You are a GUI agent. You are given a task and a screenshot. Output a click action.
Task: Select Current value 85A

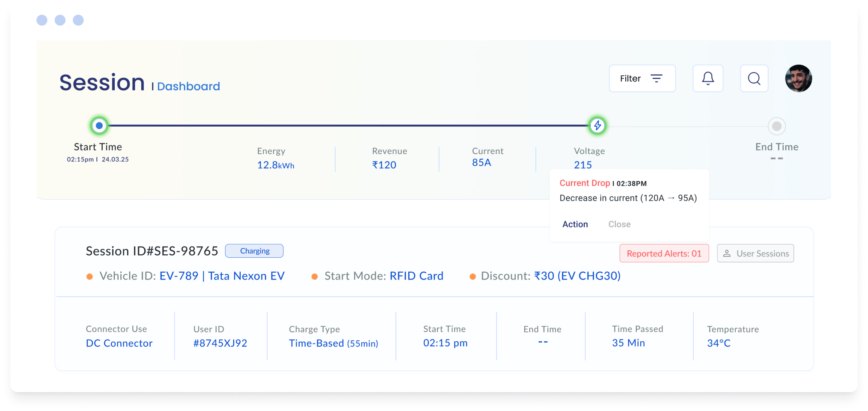(x=482, y=163)
